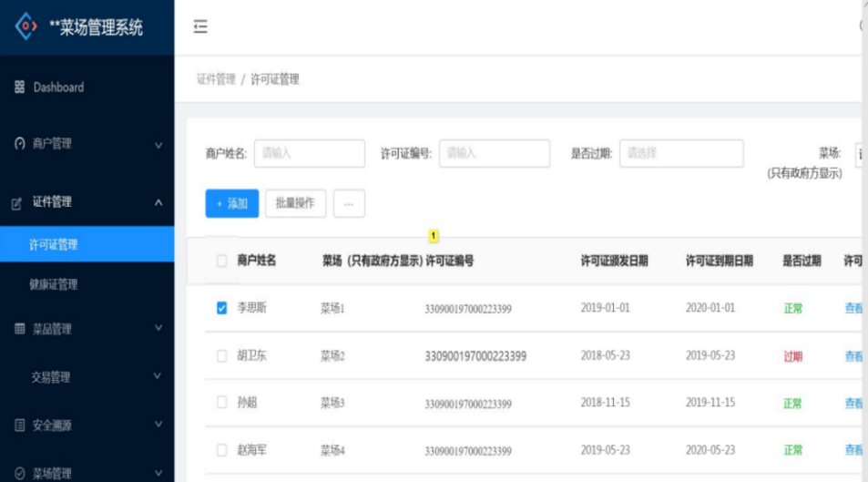This screenshot has height=482, width=868.
Task: Uncheck the 李思斯 row checkbox
Action: tap(221, 308)
